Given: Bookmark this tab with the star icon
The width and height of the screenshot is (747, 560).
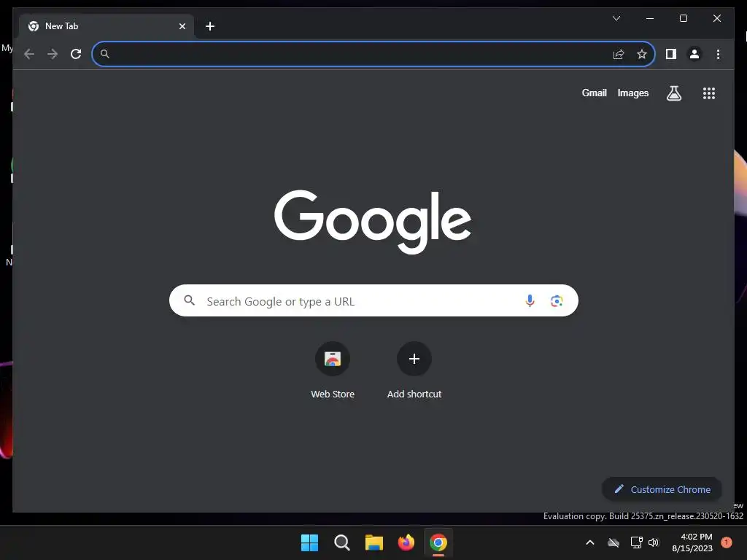Looking at the screenshot, I should coord(642,54).
